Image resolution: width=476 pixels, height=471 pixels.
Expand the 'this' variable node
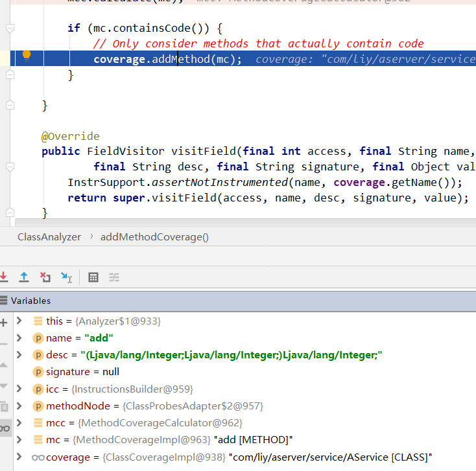19,321
